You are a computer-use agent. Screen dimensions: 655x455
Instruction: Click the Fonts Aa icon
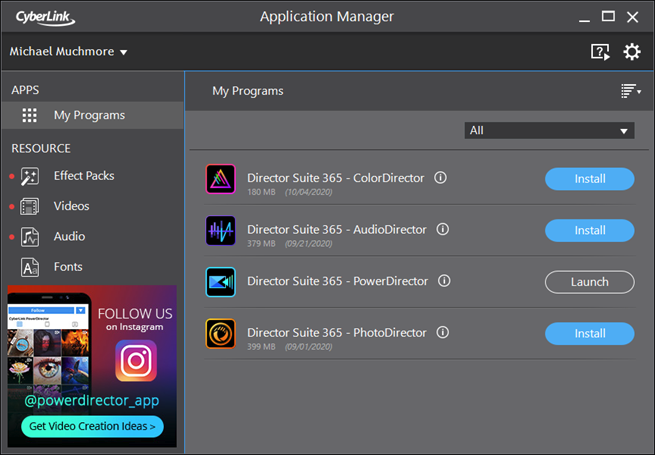[30, 267]
